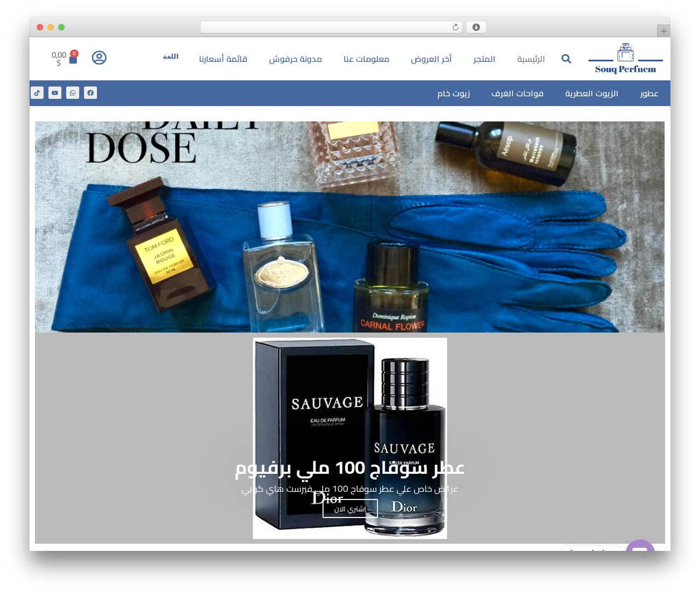Open the purple chat widget bubble

640,545
